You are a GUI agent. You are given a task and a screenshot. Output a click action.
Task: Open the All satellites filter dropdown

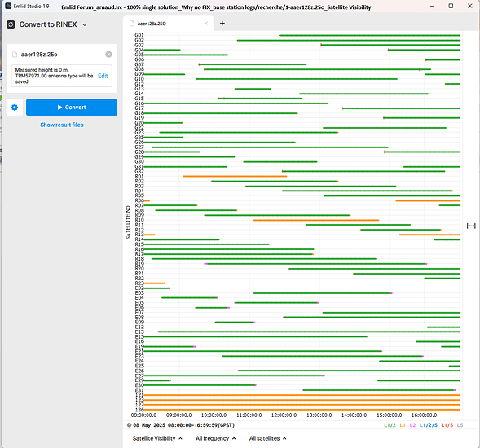(267, 438)
